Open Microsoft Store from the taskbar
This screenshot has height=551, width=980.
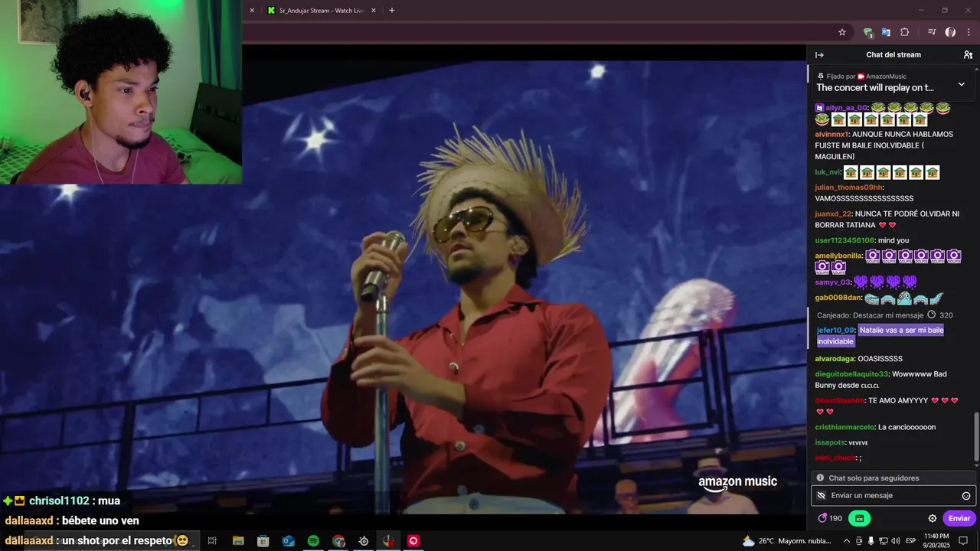[263, 541]
